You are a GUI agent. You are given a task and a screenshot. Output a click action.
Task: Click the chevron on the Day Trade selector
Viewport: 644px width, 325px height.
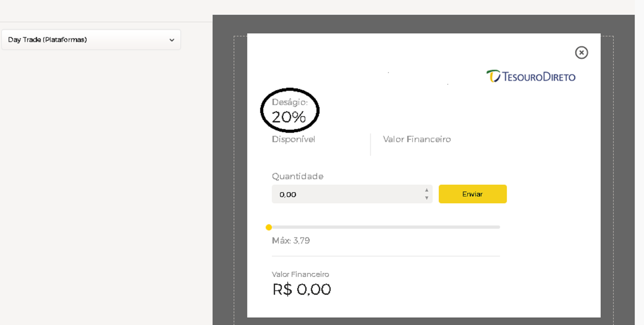click(x=172, y=40)
